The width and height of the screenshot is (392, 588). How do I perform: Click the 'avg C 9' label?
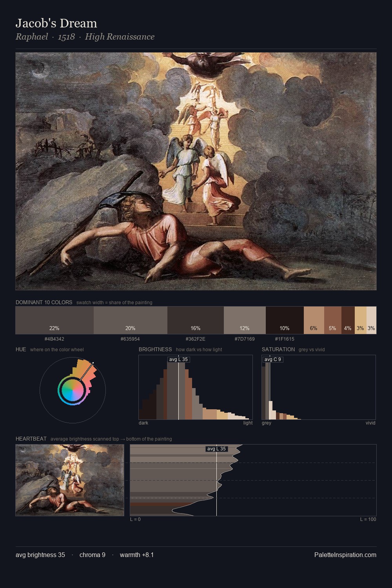(273, 359)
